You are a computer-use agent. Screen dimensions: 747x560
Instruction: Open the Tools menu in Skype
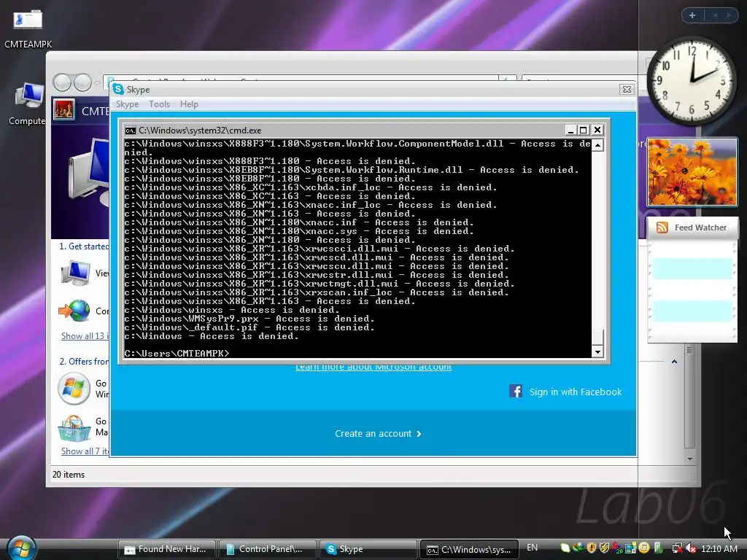(x=159, y=104)
